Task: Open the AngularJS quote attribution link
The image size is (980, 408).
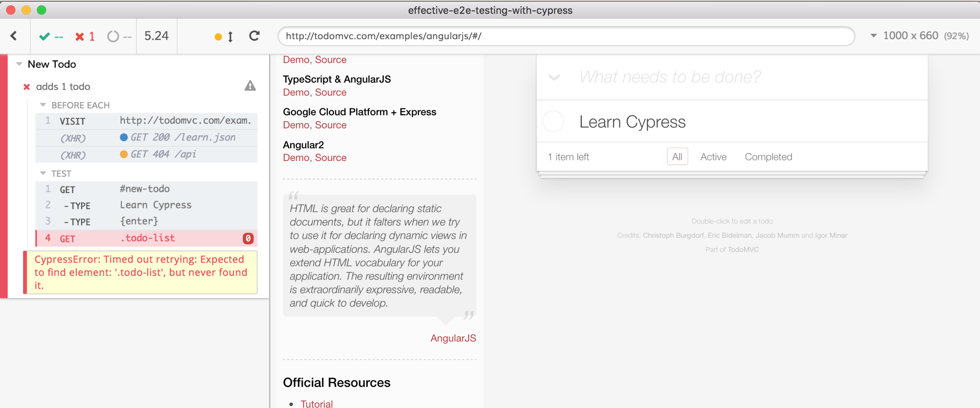Action: pyautogui.click(x=453, y=338)
